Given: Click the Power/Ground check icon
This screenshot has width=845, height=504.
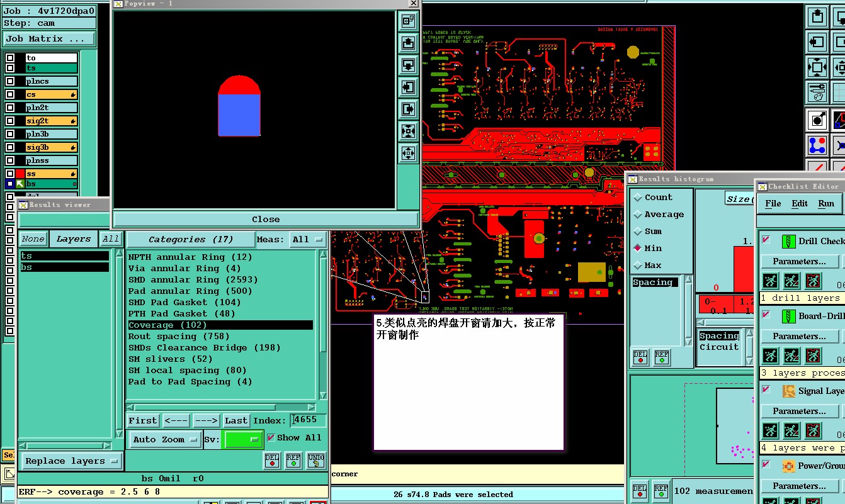Looking at the screenshot, I should [x=788, y=466].
